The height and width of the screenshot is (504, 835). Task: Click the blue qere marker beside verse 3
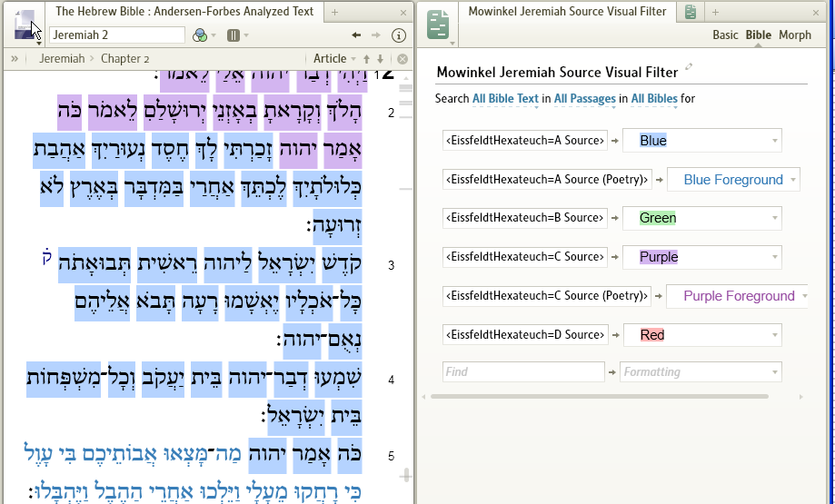tap(47, 256)
